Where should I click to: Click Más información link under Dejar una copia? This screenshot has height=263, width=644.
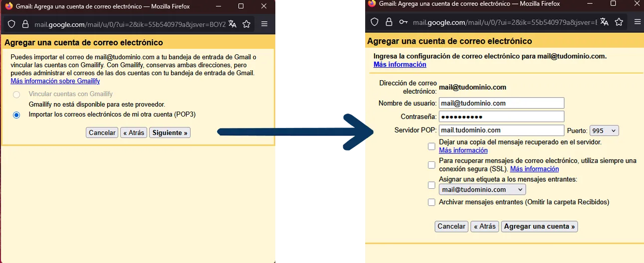[x=463, y=150]
